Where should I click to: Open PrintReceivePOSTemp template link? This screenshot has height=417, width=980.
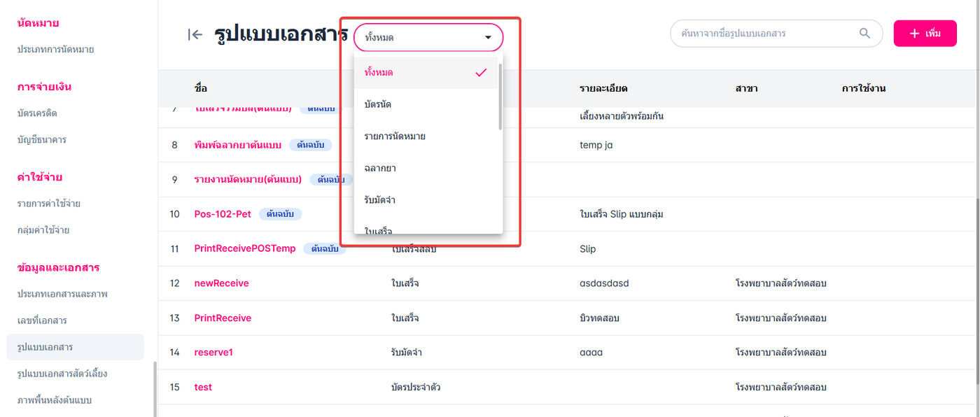[x=245, y=248]
